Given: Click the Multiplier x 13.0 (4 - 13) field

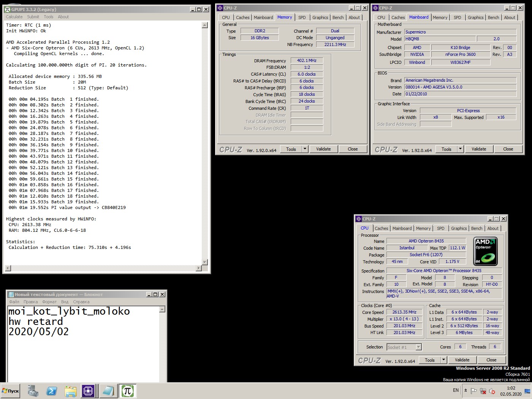Looking at the screenshot, I should pos(404,319).
